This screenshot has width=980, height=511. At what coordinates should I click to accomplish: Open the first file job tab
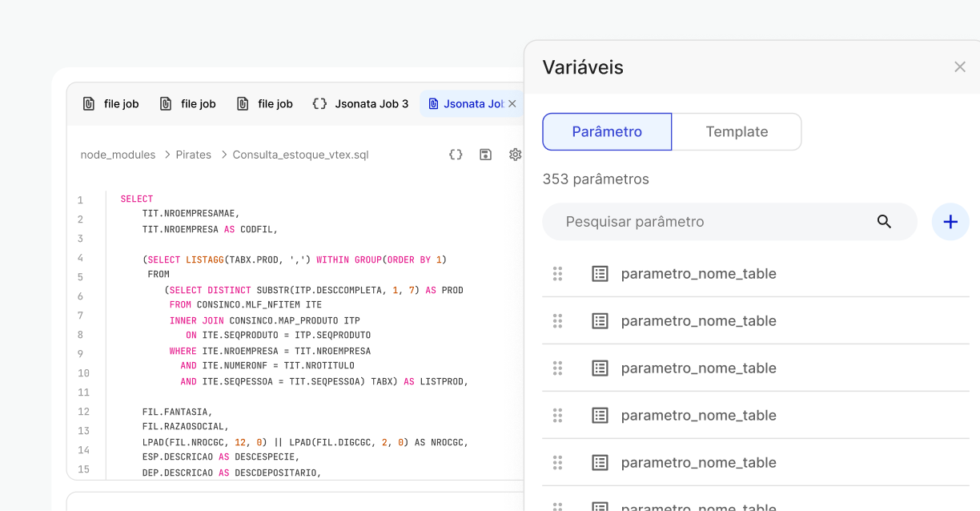pyautogui.click(x=111, y=104)
